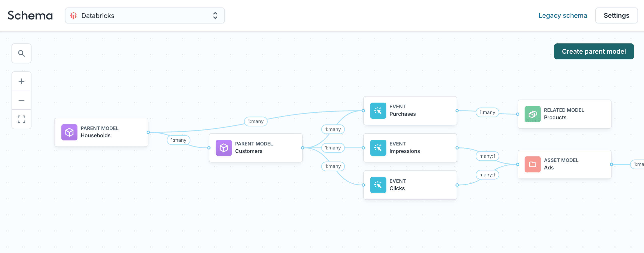Click the Schema heading
This screenshot has width=644, height=253.
point(30,15)
